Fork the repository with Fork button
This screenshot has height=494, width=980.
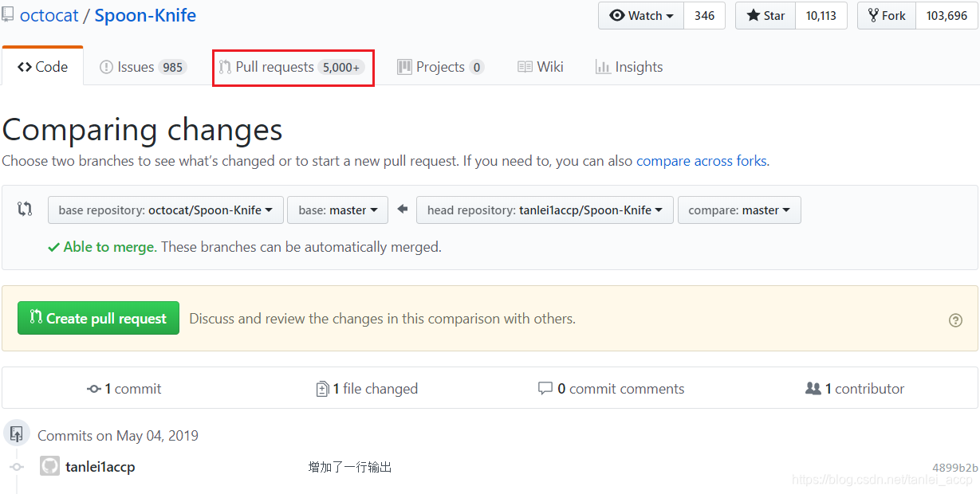click(887, 15)
